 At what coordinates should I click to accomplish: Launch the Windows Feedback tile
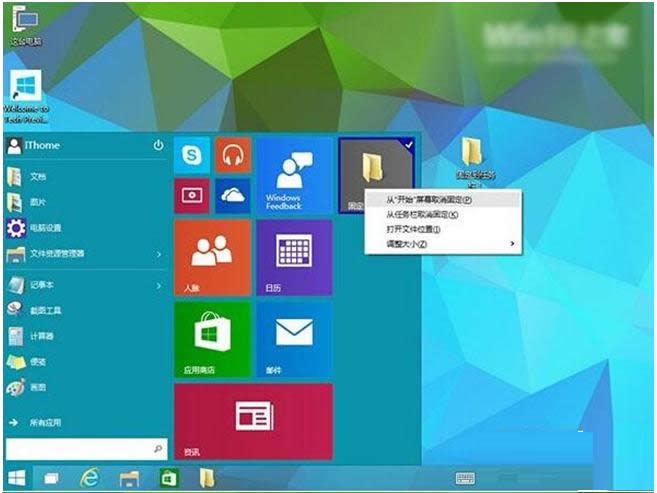pos(293,175)
